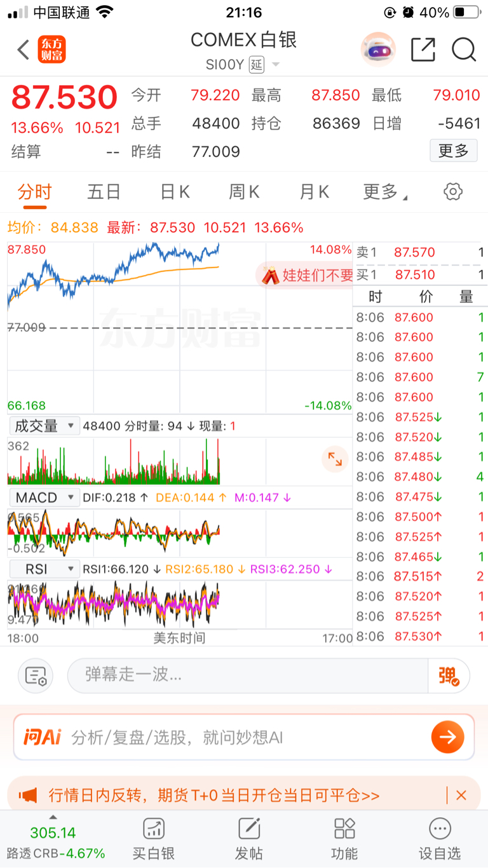
Task: Submit the 问AI orange arrow button
Action: (447, 737)
